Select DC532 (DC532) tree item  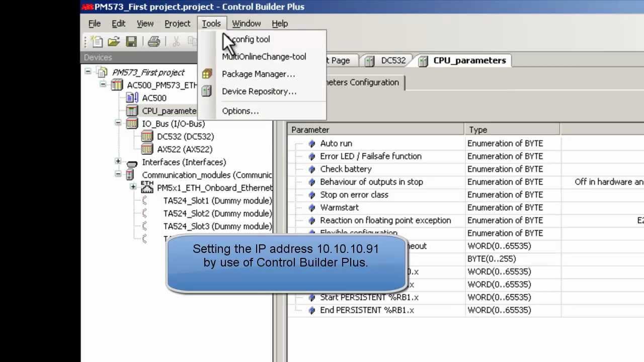click(x=185, y=136)
